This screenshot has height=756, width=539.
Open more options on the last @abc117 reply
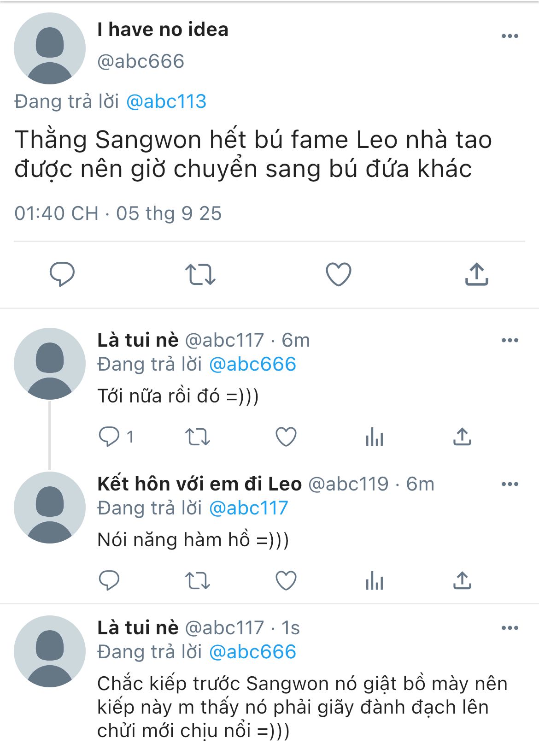tap(510, 628)
